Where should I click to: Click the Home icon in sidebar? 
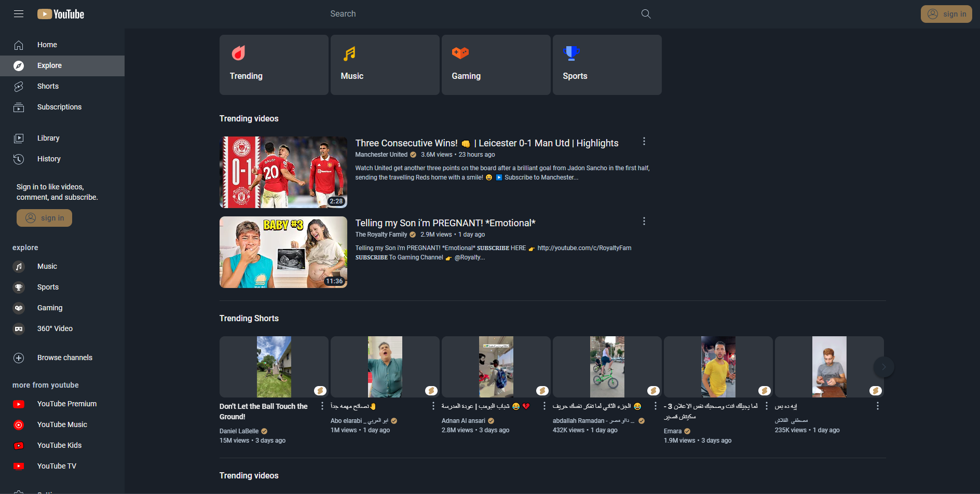[x=19, y=45]
